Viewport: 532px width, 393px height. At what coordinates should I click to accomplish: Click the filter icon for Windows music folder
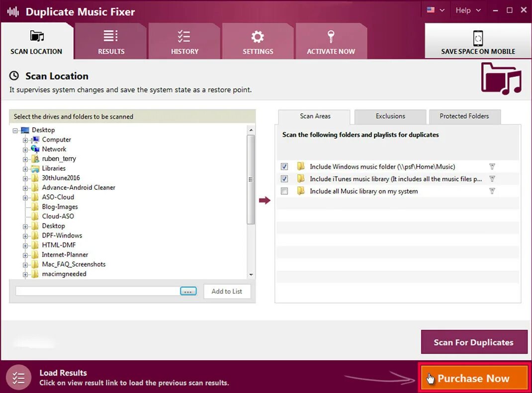pos(492,166)
